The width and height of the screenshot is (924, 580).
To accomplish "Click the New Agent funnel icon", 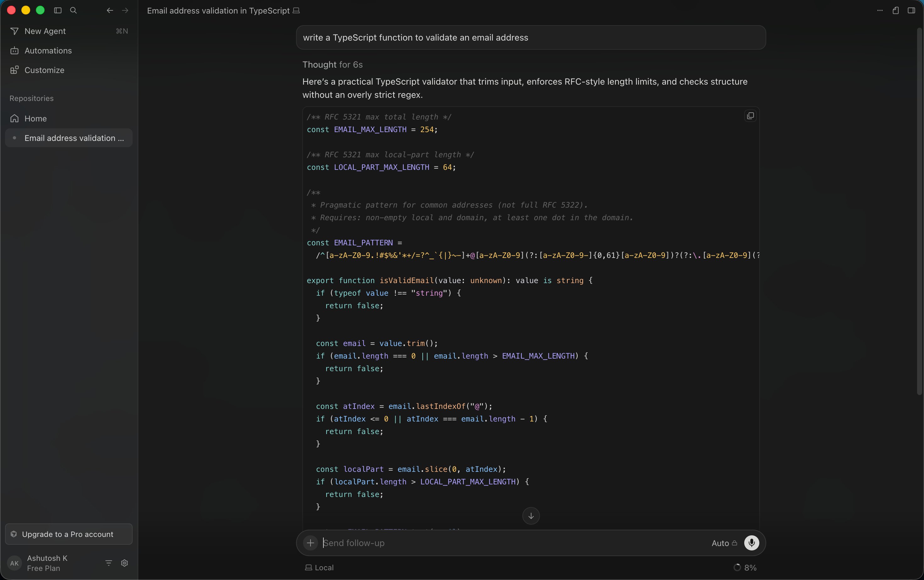I will [14, 31].
